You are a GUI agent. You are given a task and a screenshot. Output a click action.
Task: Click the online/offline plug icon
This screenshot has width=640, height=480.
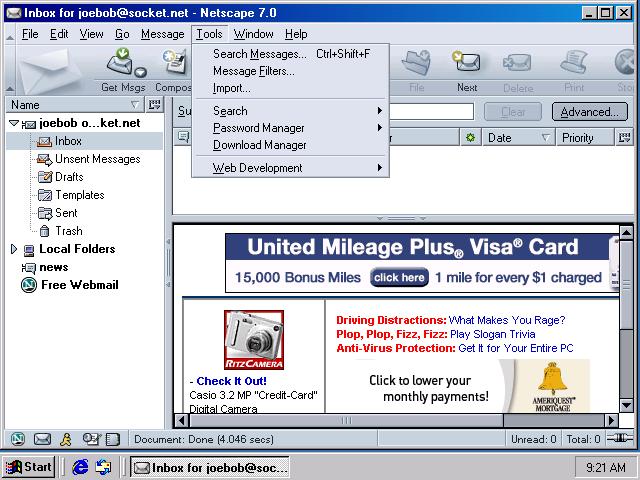click(620, 438)
